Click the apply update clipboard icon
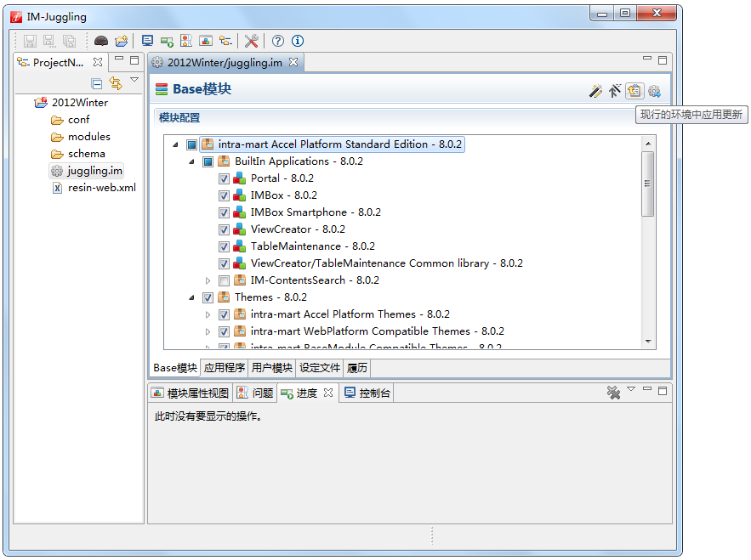Screen dimensions: 751x560 point(634,90)
